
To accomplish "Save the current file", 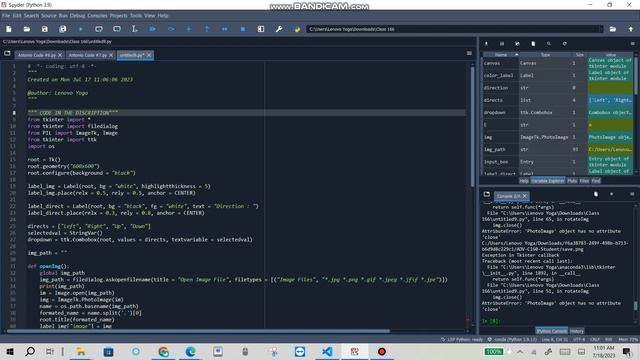I will 44,29.
